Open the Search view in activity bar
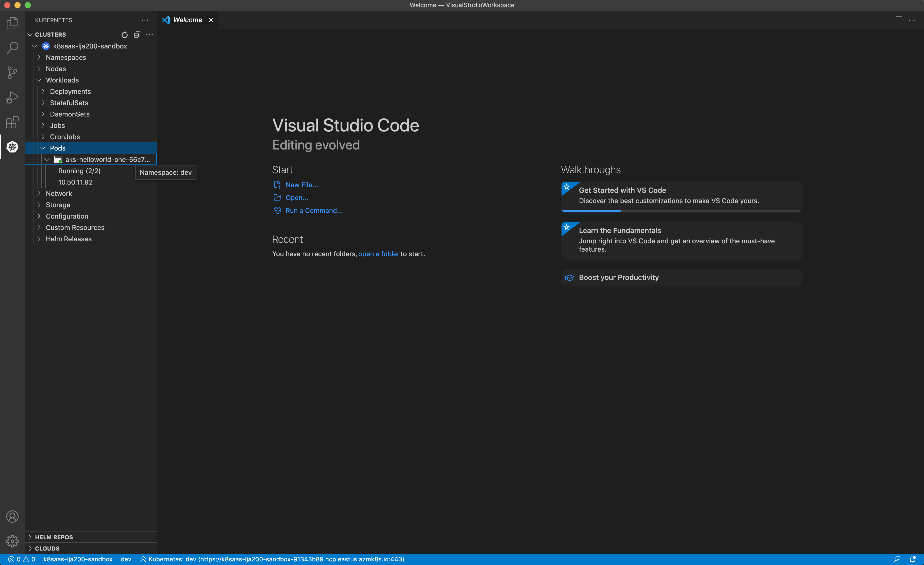 click(x=12, y=48)
